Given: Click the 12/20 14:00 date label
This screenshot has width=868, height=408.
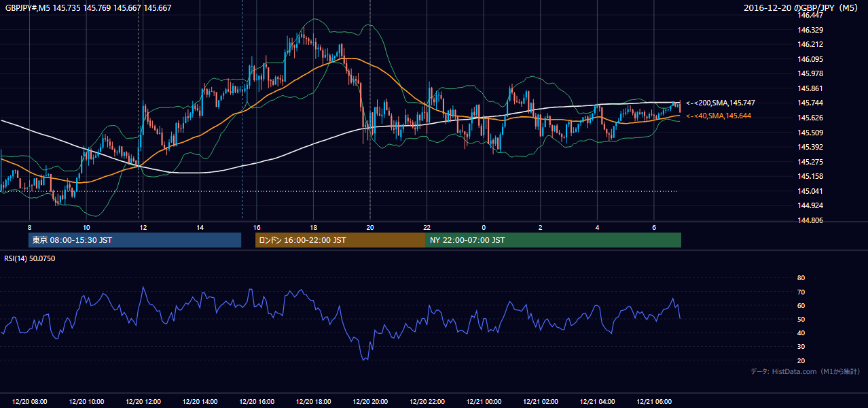Looking at the screenshot, I should 200,402.
